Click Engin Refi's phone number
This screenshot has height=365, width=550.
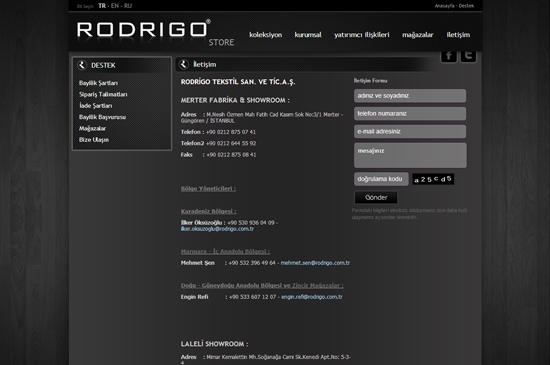(252, 297)
